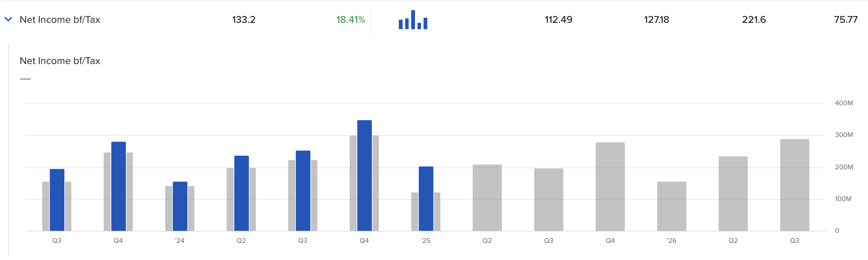
Task: Click the '24 x-axis label
Action: 180,240
